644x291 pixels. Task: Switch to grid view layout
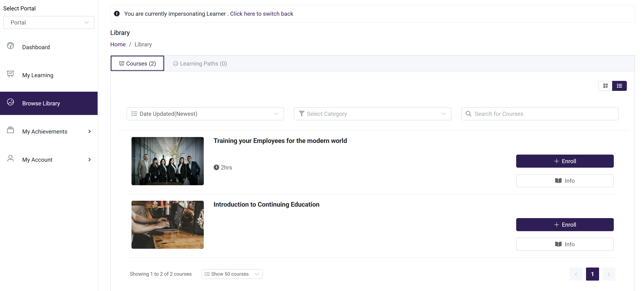pyautogui.click(x=605, y=86)
